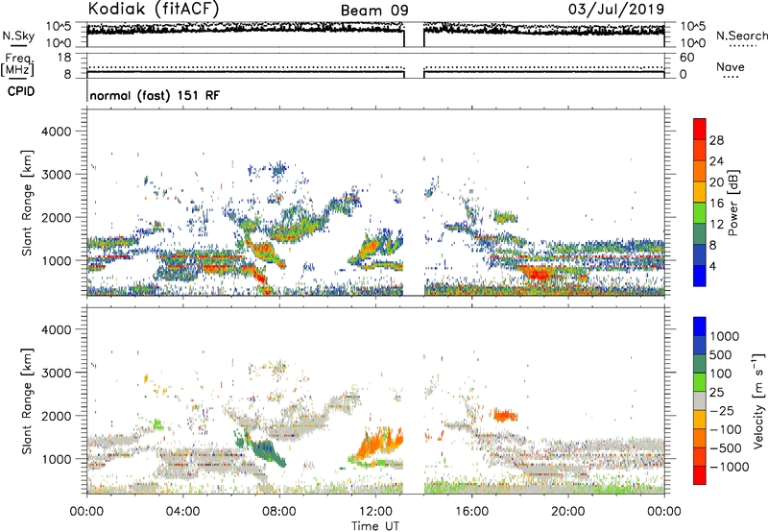Click the 'Kodiak (fitACF)' plot title
Viewport: 768px width, 532px height.
coord(154,10)
